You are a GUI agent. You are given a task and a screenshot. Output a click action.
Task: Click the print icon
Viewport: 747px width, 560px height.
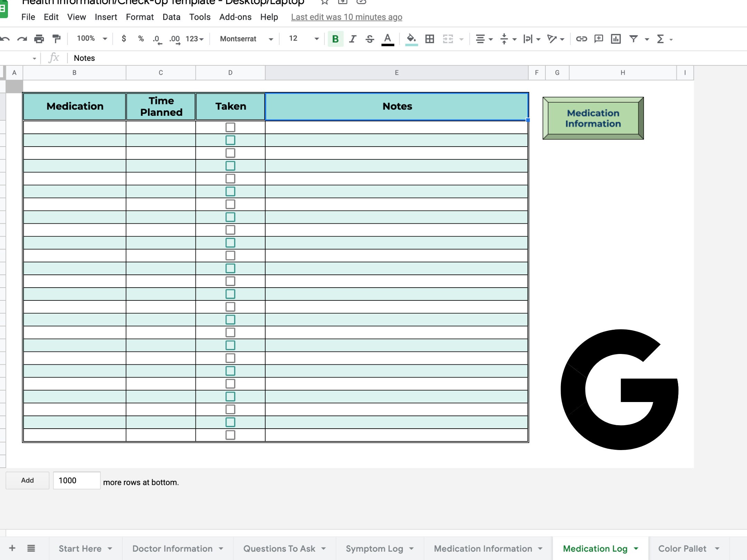click(x=38, y=39)
